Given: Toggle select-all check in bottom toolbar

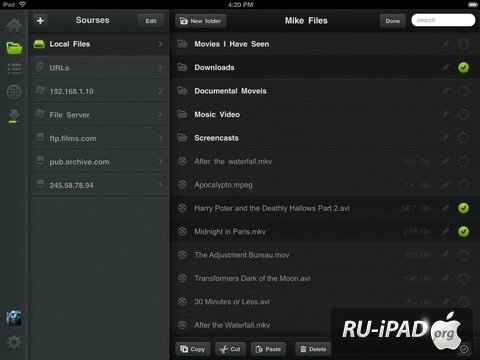Looking at the screenshot, I should [464, 349].
